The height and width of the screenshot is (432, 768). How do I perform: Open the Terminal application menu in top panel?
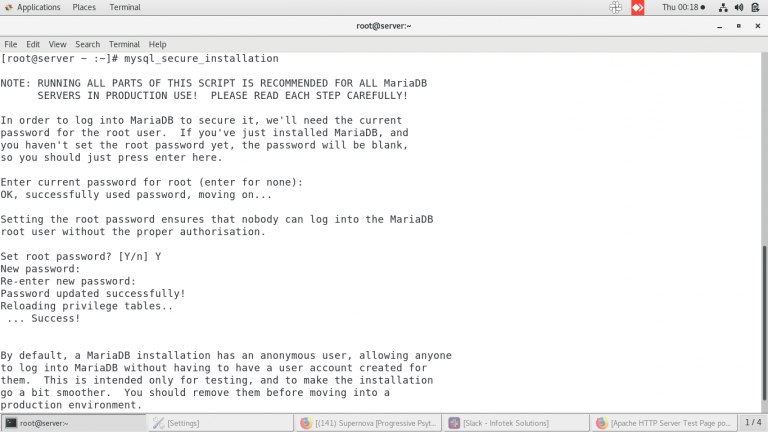pos(124,7)
